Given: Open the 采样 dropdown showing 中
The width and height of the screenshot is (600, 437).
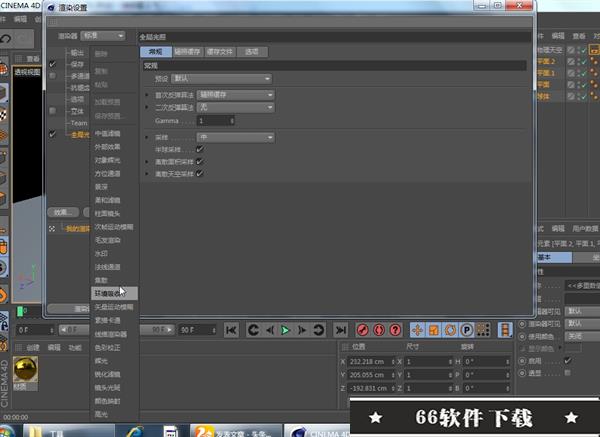Looking at the screenshot, I should (x=235, y=137).
